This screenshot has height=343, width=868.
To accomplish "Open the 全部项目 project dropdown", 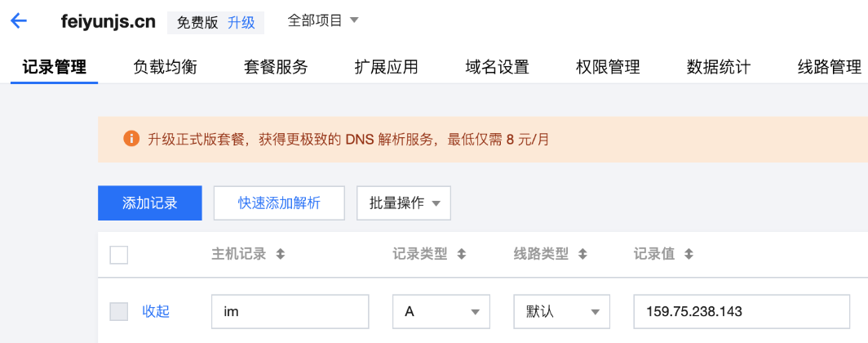I will [x=323, y=21].
